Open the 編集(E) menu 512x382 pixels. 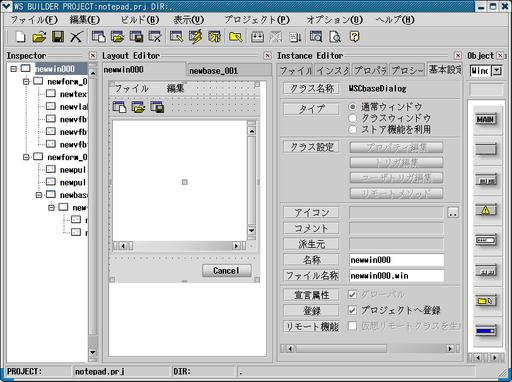(x=85, y=20)
